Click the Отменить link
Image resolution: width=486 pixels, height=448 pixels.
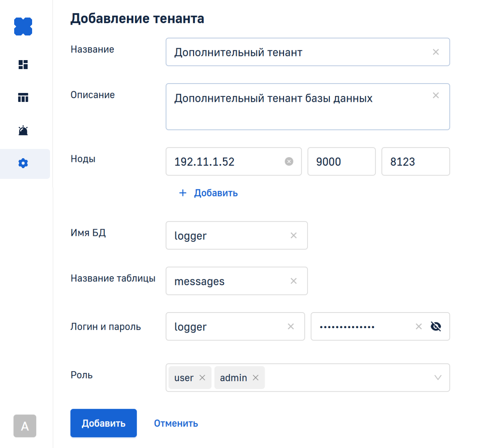click(x=176, y=423)
